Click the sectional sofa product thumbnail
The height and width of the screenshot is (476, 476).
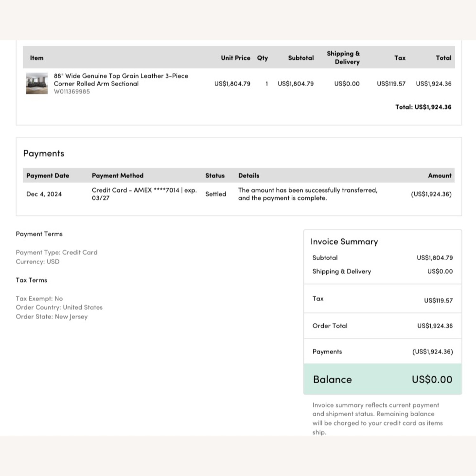pos(37,83)
